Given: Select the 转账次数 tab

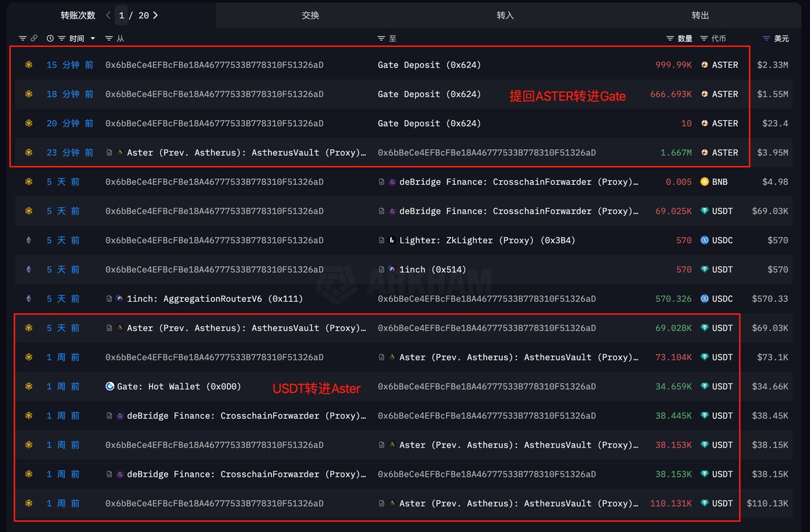Looking at the screenshot, I should click(78, 15).
